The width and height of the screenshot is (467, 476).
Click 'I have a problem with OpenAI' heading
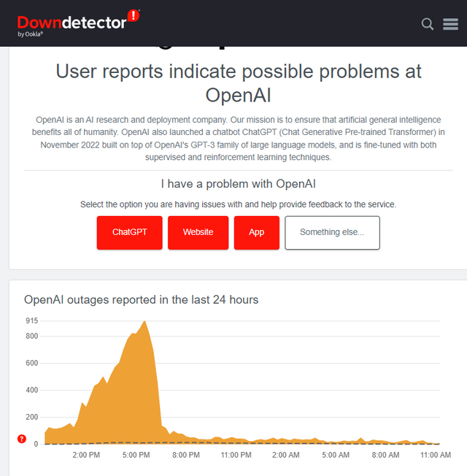pos(238,184)
